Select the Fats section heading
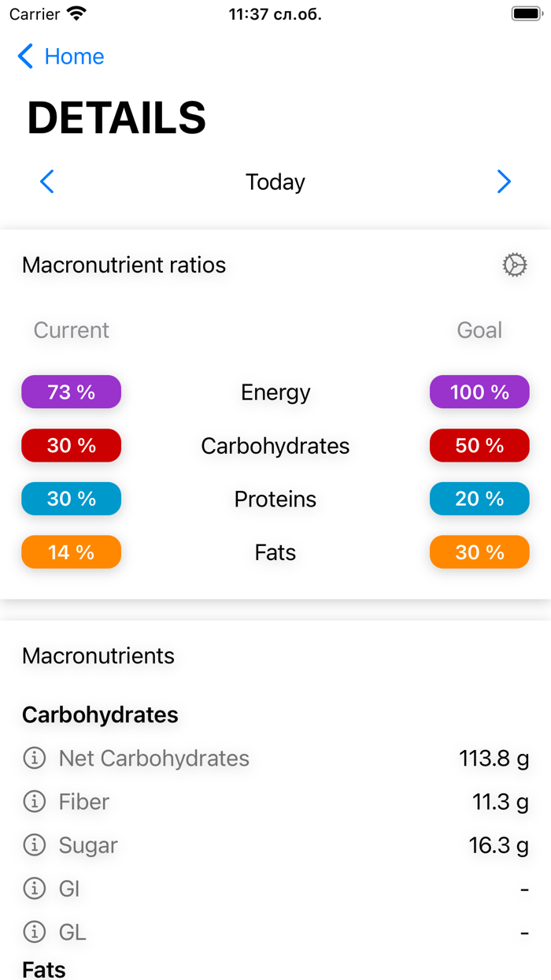 pos(43,970)
